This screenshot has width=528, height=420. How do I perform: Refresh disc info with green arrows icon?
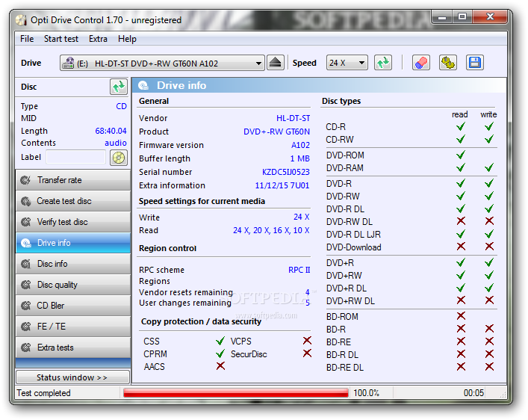(119, 87)
